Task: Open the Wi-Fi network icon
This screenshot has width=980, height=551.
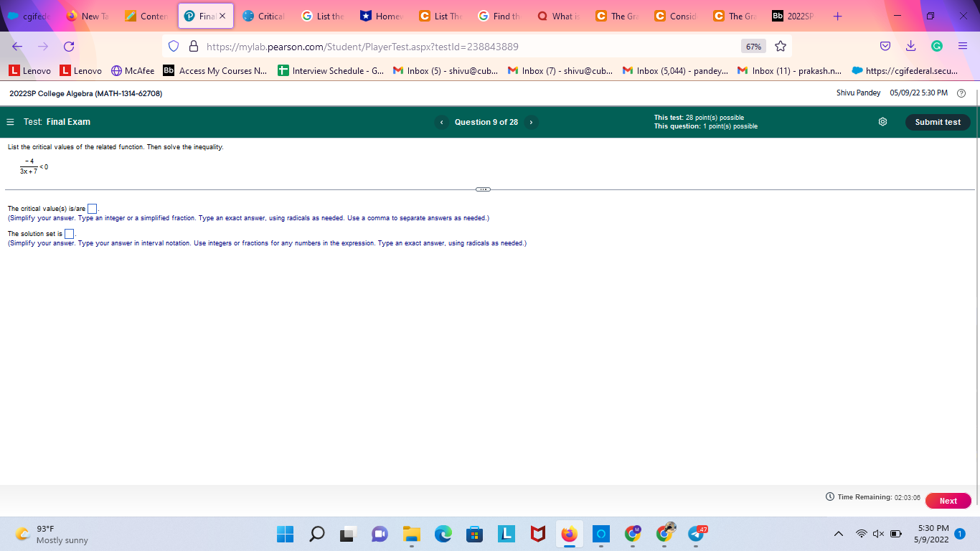Action: [x=862, y=534]
